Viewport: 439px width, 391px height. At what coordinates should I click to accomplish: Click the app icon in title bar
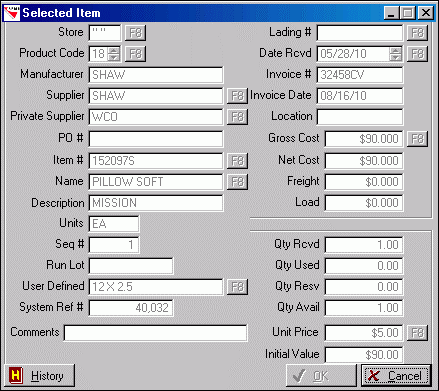coord(12,13)
